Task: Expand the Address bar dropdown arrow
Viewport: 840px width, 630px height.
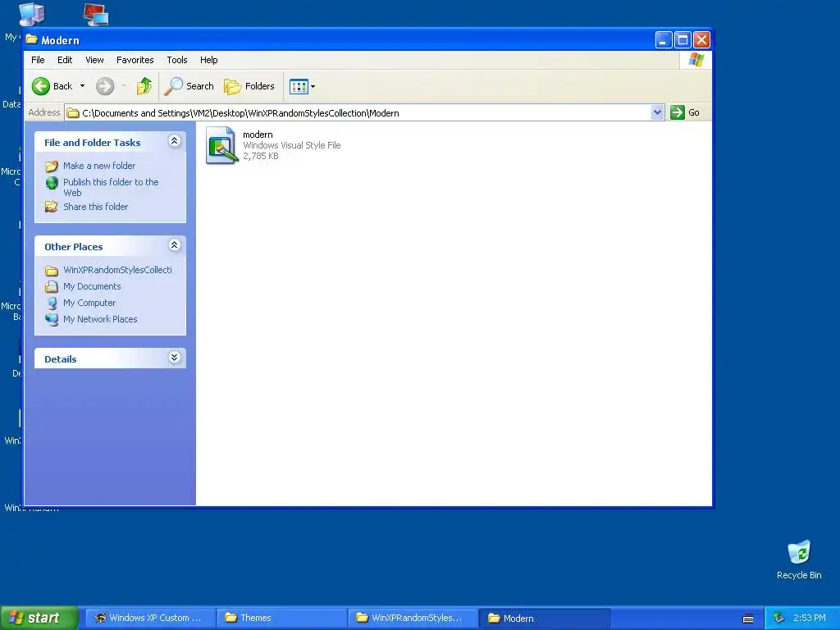Action: click(x=657, y=112)
